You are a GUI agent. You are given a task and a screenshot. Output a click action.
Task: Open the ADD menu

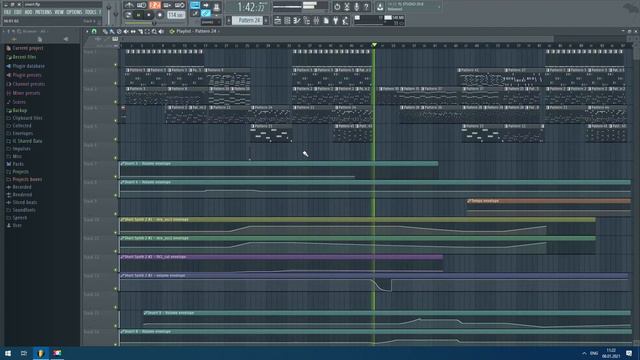tap(28, 12)
